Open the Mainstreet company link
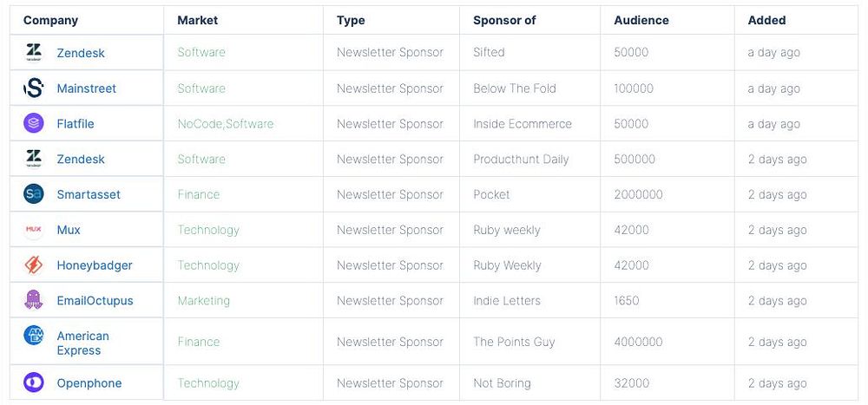This screenshot has width=868, height=405. (x=86, y=88)
